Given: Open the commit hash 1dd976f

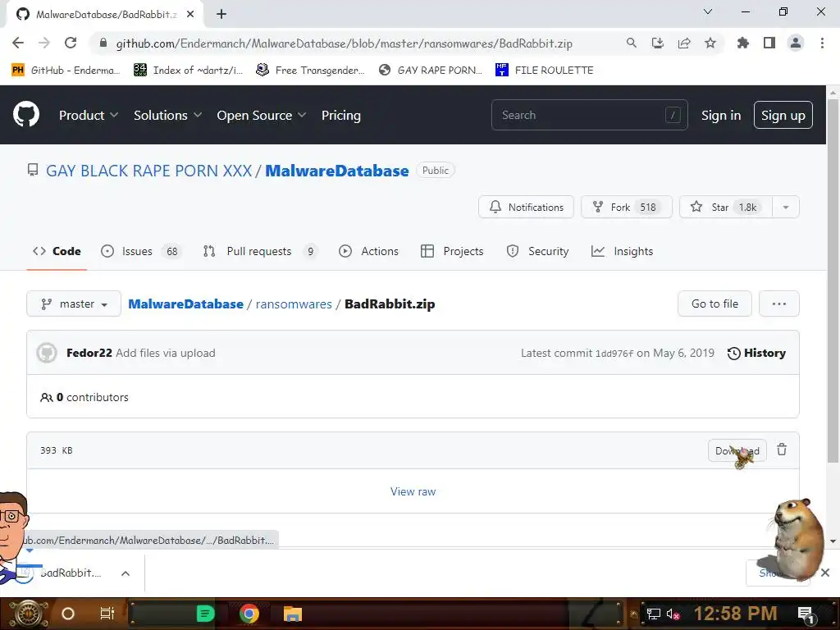Looking at the screenshot, I should (x=614, y=353).
